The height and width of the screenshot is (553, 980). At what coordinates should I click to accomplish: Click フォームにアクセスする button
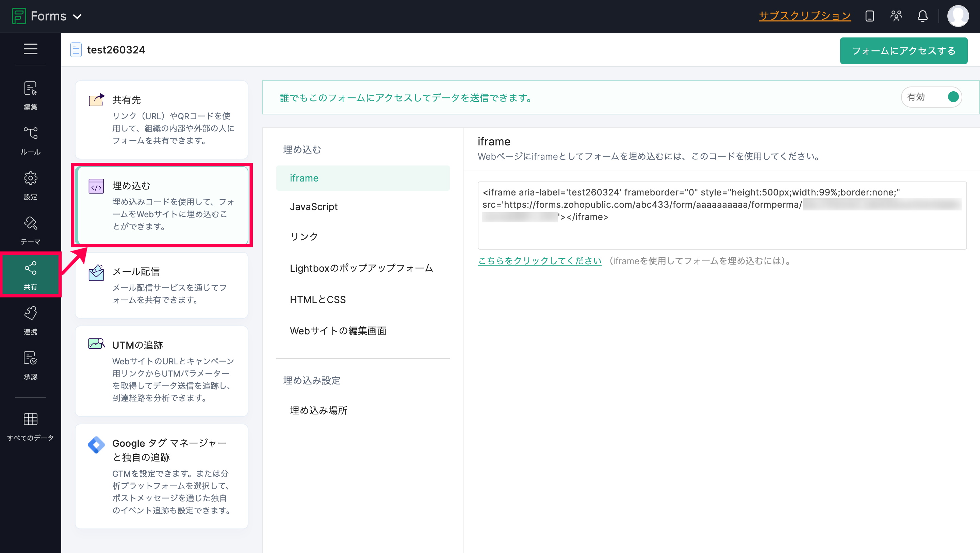coord(903,51)
